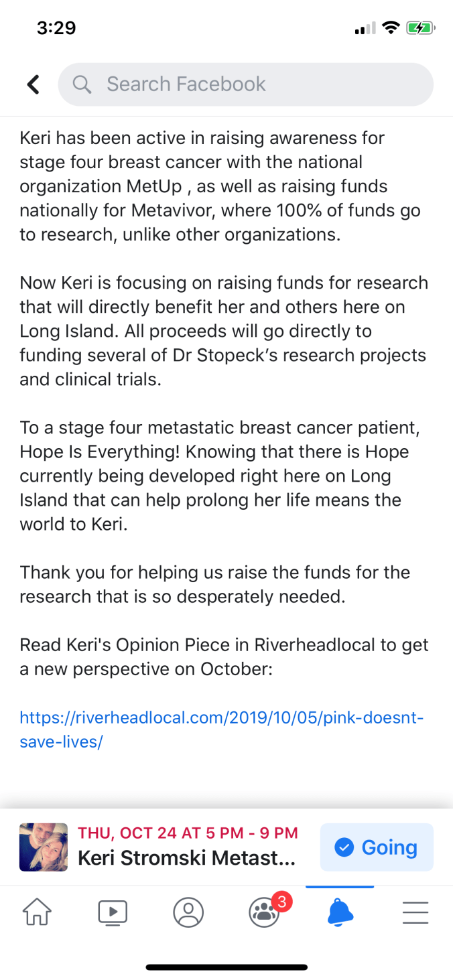Viewport: 453px width, 980px height.
Task: Open the Profile tab
Action: (188, 912)
